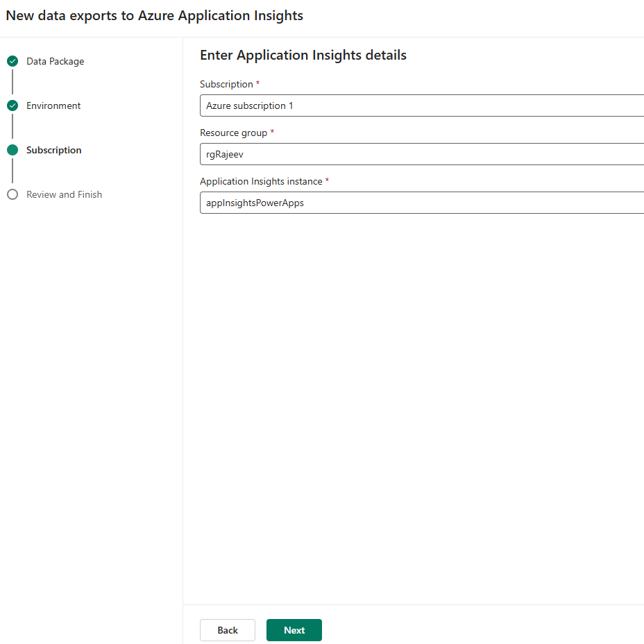Return to the Environment step label
Screen dimensions: 644x644
tap(53, 105)
